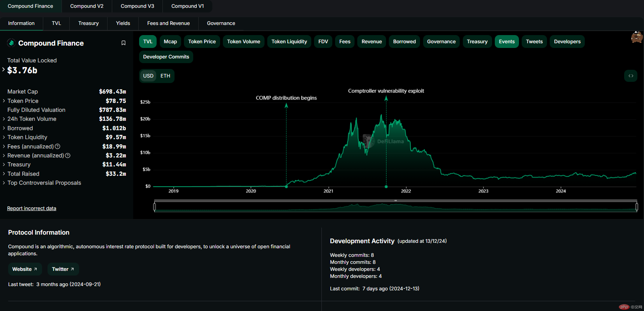Open the protocol Website link
644x311 pixels.
[25, 269]
